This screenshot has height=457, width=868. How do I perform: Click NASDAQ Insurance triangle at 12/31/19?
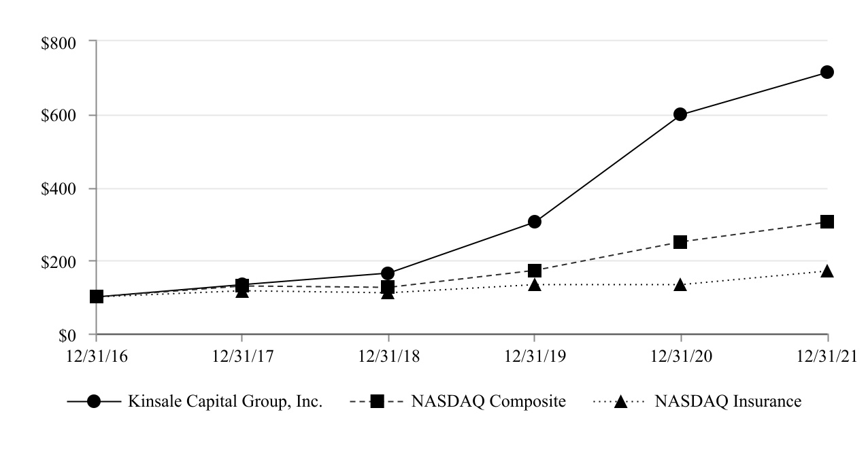coord(534,285)
